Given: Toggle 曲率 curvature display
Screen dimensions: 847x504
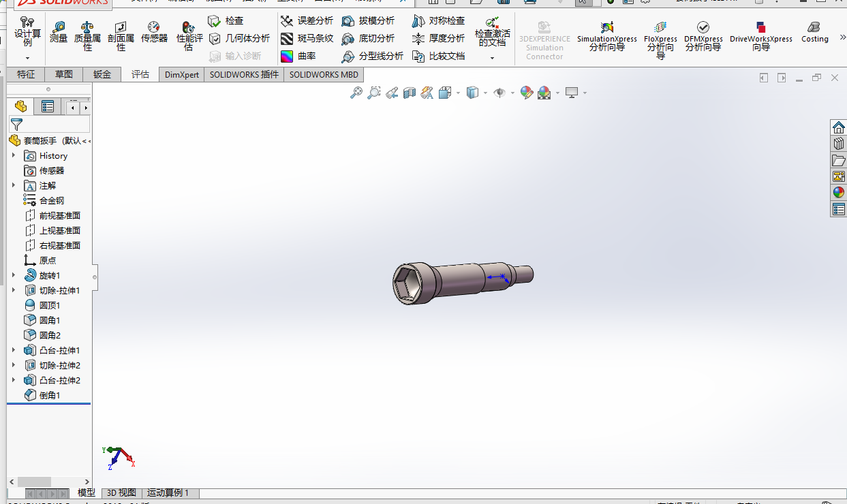Looking at the screenshot, I should tap(298, 57).
